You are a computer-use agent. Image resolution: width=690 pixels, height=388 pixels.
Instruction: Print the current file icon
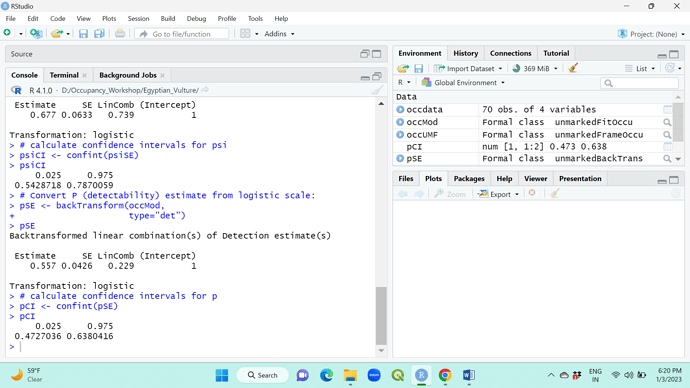click(x=120, y=33)
